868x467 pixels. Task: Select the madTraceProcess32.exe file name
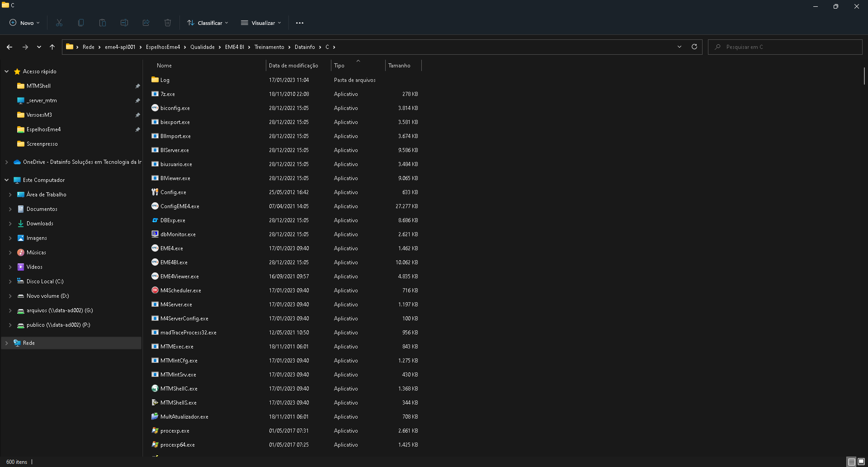(188, 333)
